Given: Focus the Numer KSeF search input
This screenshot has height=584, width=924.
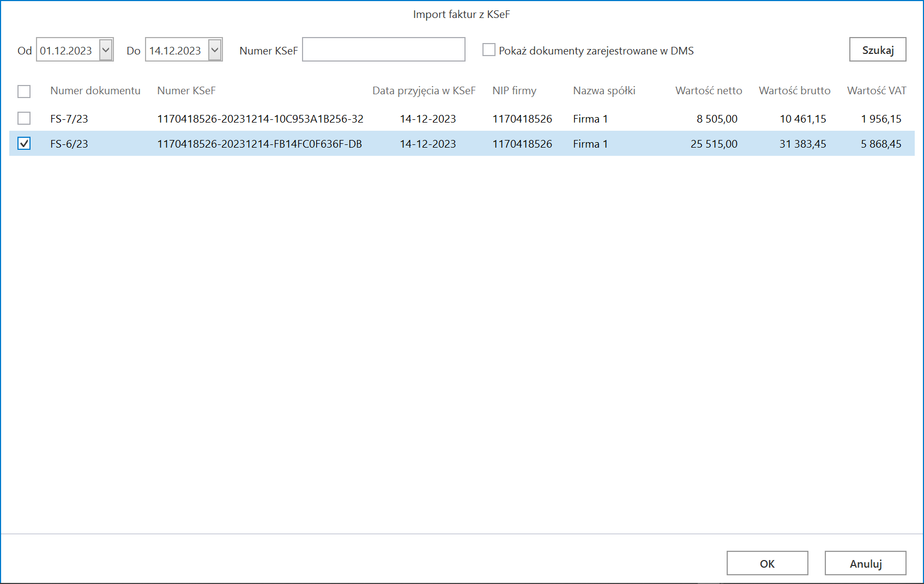Looking at the screenshot, I should [384, 50].
